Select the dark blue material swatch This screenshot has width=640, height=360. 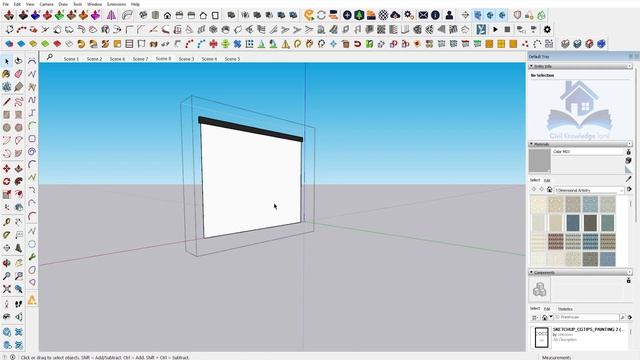click(x=573, y=223)
